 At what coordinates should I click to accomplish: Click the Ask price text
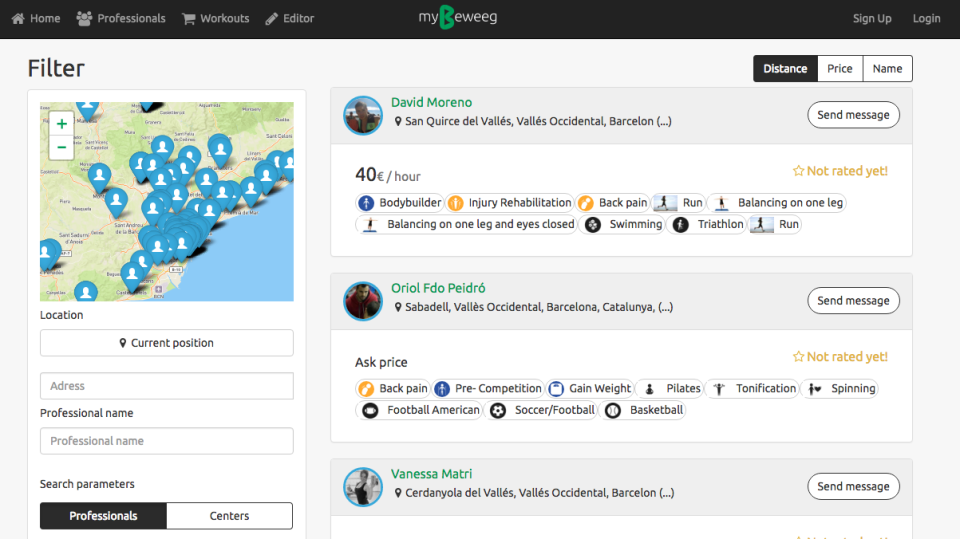[381, 362]
